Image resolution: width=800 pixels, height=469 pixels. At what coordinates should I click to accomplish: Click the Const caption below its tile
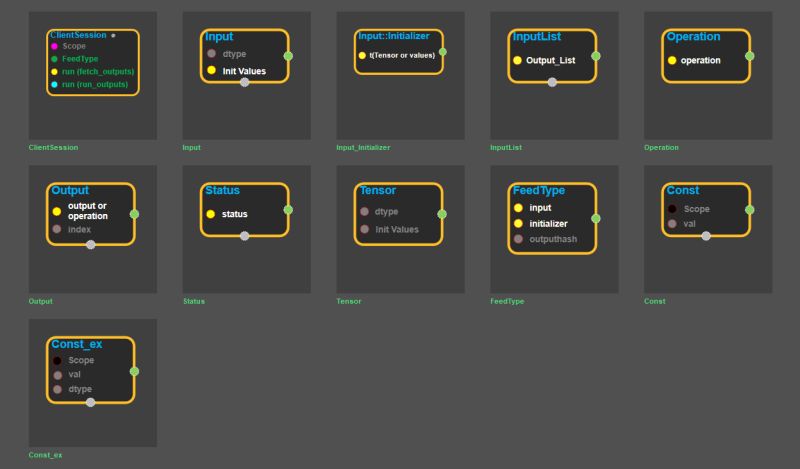pos(655,301)
